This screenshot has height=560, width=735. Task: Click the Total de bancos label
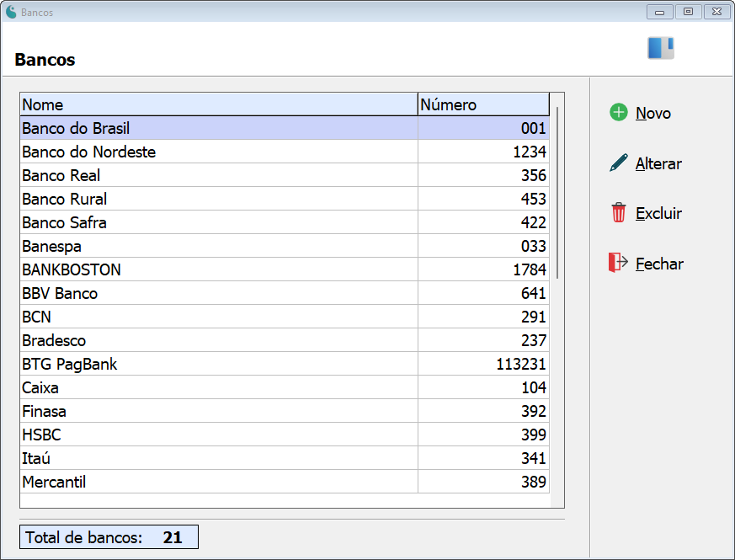(83, 537)
